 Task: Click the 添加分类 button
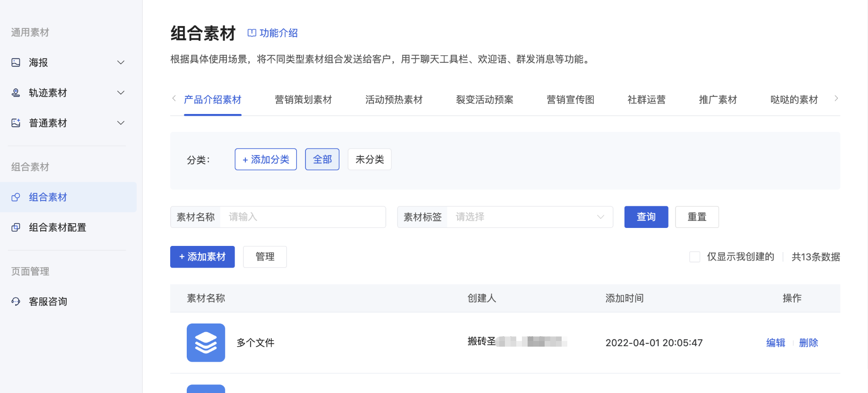click(266, 159)
